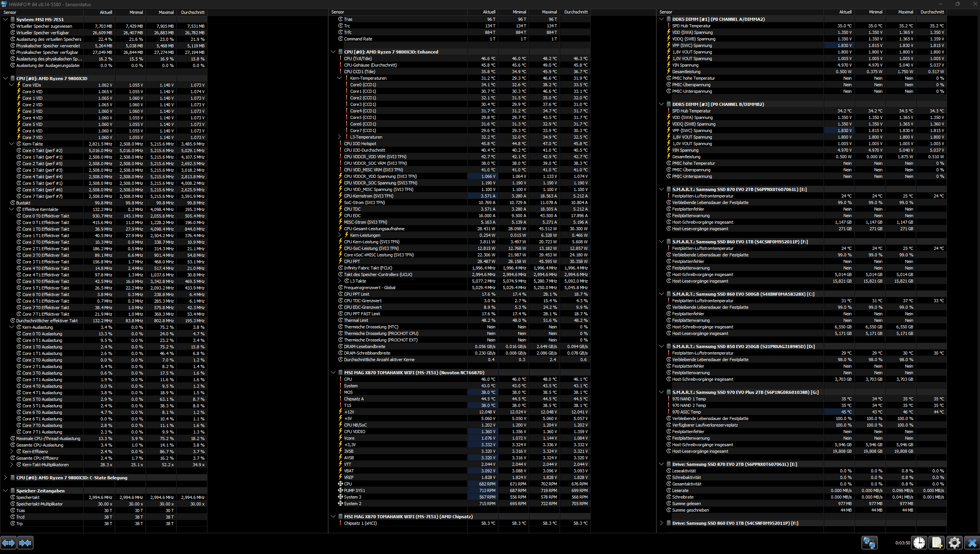Click the expand columns arrows button
980x554 pixels.
(x=8, y=543)
